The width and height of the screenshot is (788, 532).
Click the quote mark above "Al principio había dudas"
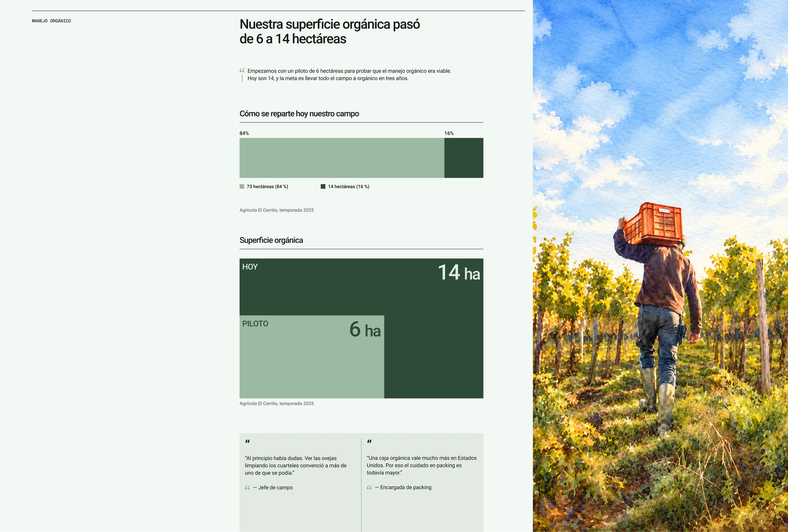coord(247,441)
